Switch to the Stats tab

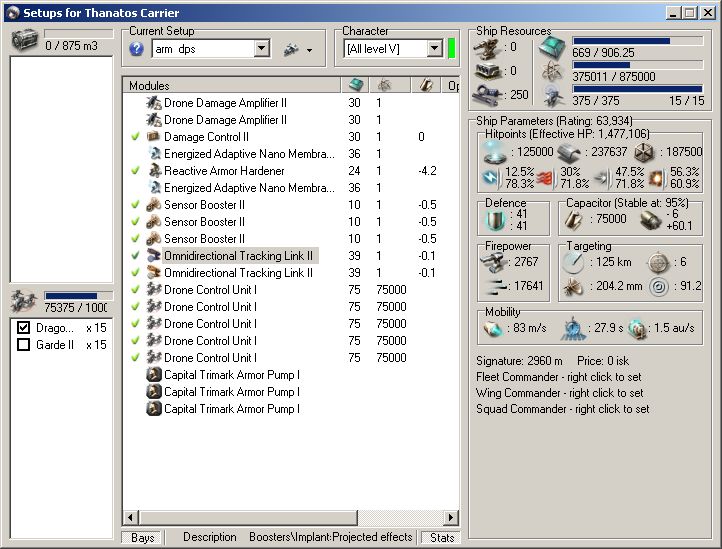click(x=442, y=537)
